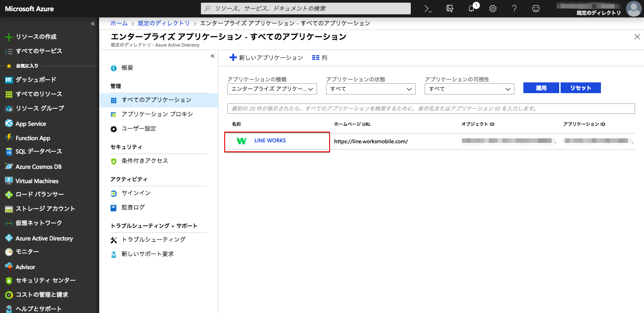Click the 適用 button to apply filters
This screenshot has height=313, width=644.
(541, 88)
